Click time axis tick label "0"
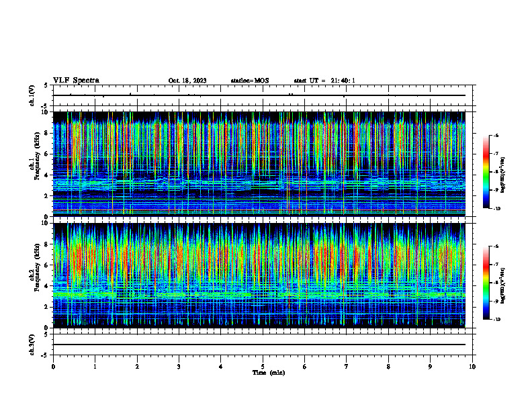The image size is (532, 411). coord(53,367)
